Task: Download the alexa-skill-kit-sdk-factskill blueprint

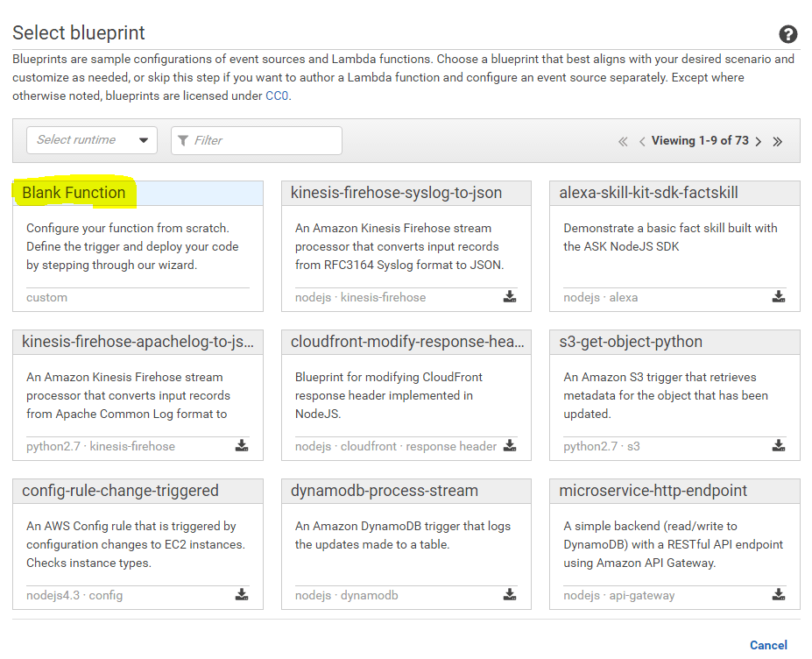Action: point(779,296)
